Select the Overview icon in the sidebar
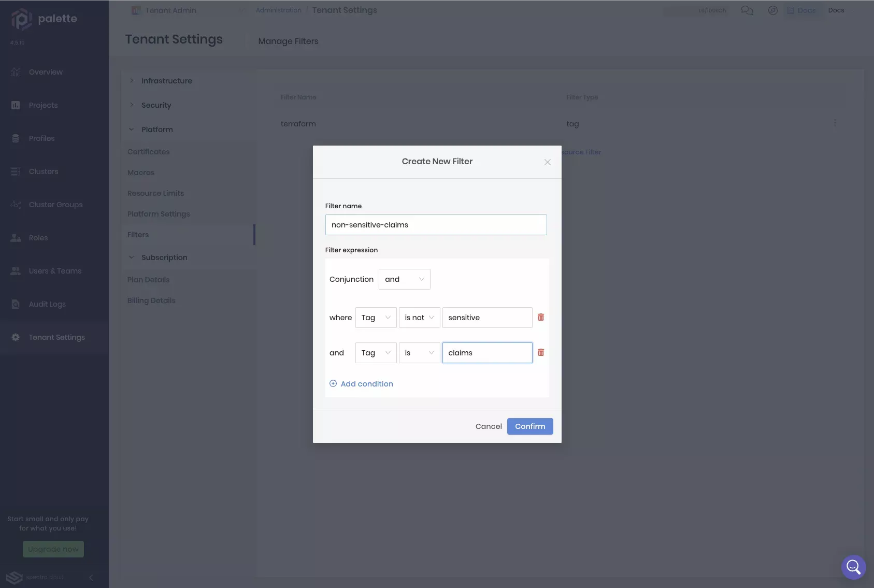This screenshot has width=874, height=588. (16, 72)
